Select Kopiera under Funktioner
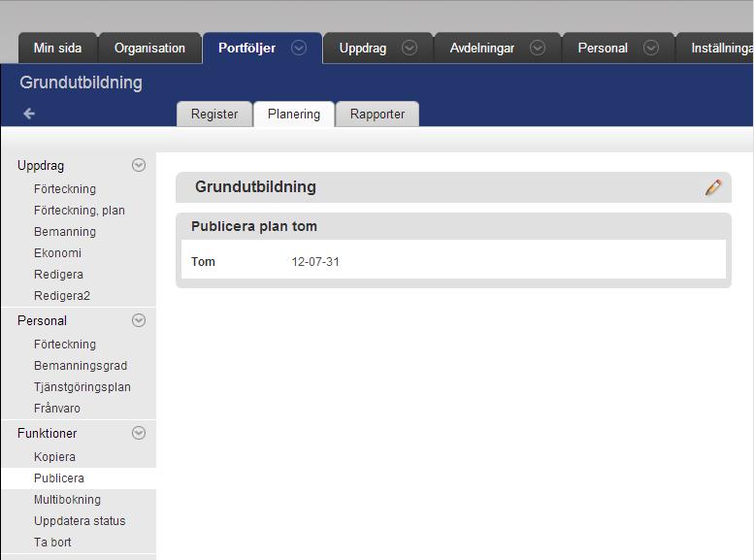Screen dimensions: 754x560 tap(54, 457)
